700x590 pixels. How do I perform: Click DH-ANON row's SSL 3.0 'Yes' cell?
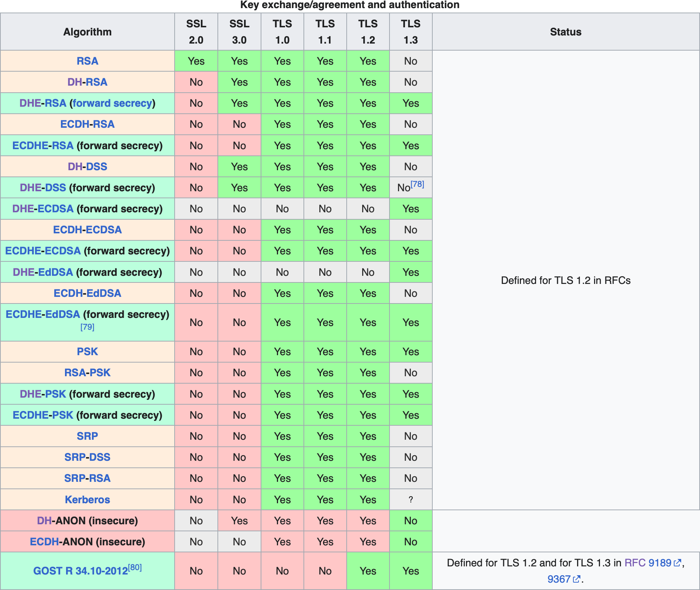(239, 521)
